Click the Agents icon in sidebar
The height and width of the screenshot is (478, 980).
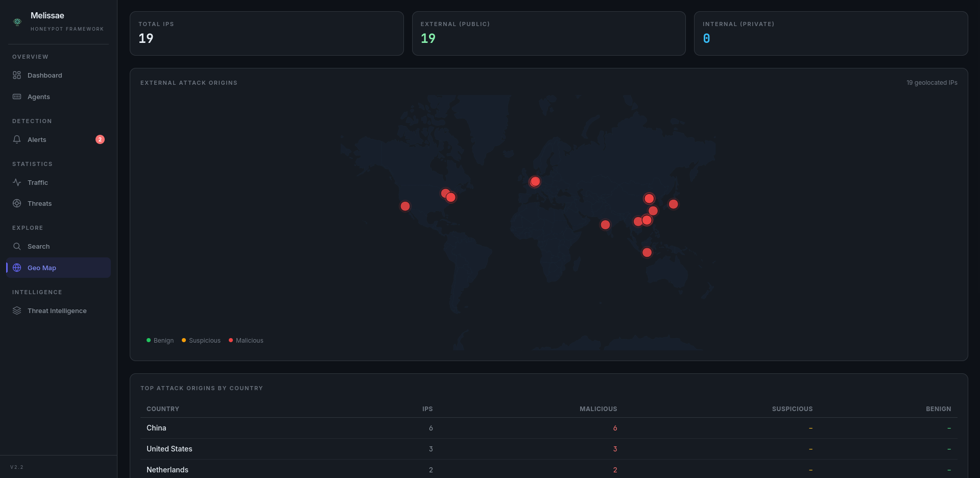(17, 97)
